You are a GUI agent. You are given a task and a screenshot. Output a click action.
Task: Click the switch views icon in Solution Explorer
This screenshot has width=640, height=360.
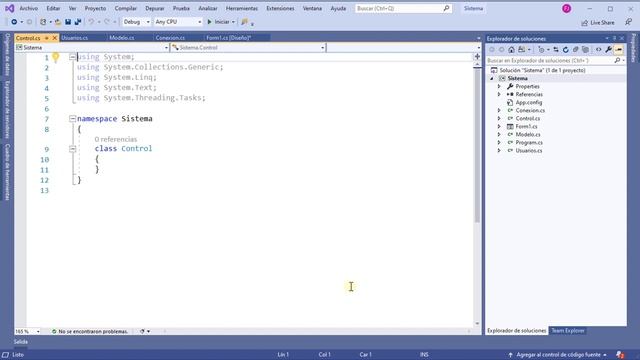522,50
